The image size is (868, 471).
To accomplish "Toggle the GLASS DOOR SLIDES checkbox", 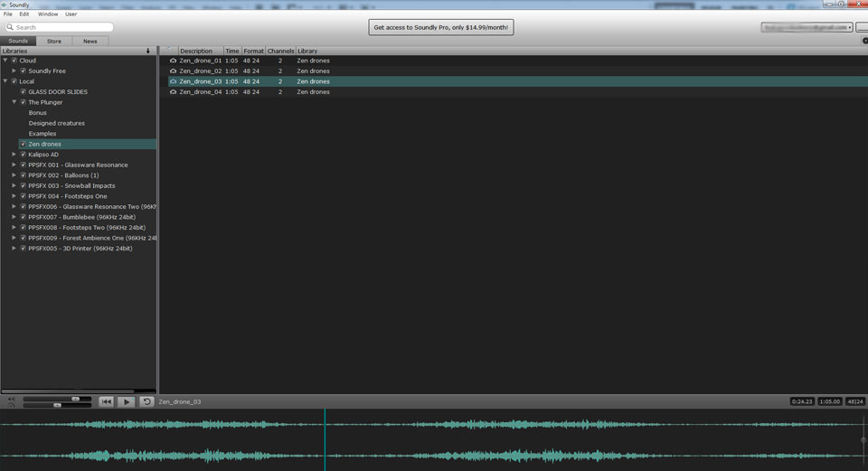I will coord(24,92).
